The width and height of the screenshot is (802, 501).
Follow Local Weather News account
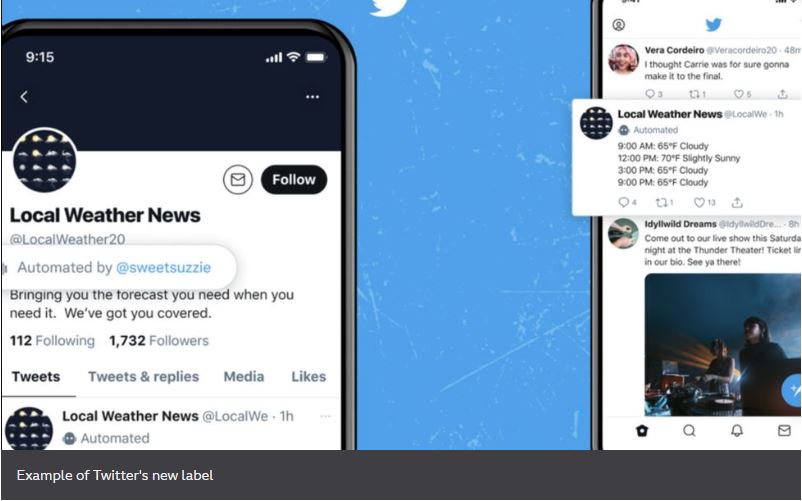click(x=294, y=180)
